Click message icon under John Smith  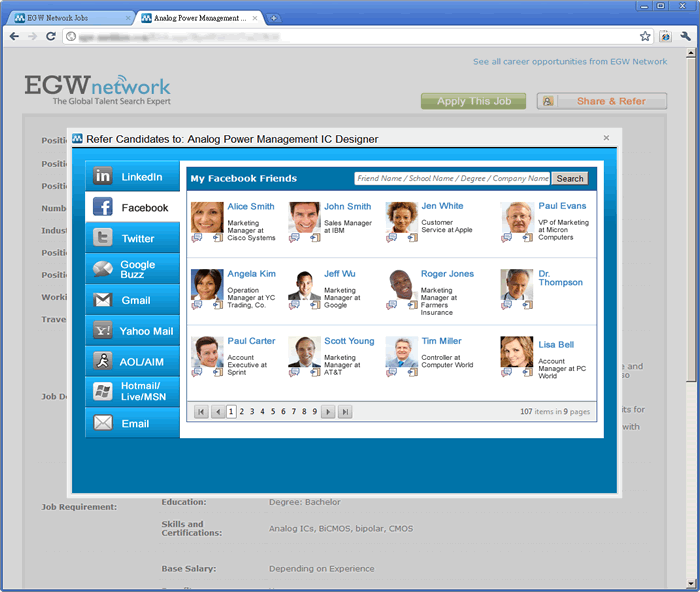[x=294, y=238]
